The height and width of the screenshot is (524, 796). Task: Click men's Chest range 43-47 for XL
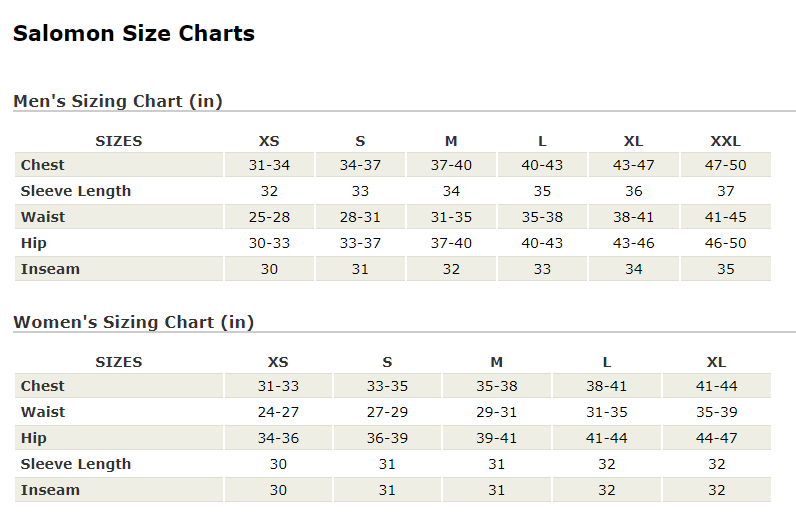pyautogui.click(x=633, y=165)
